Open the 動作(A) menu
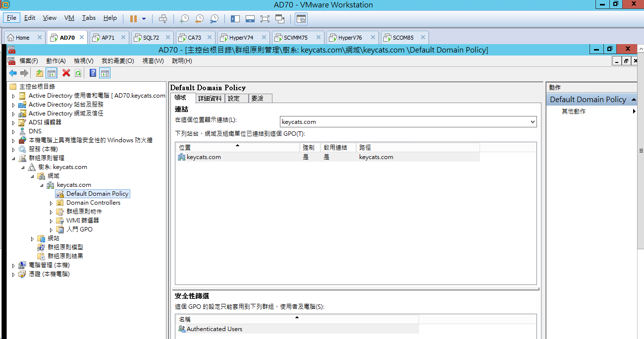Viewport: 644px width, 339px height. point(56,61)
